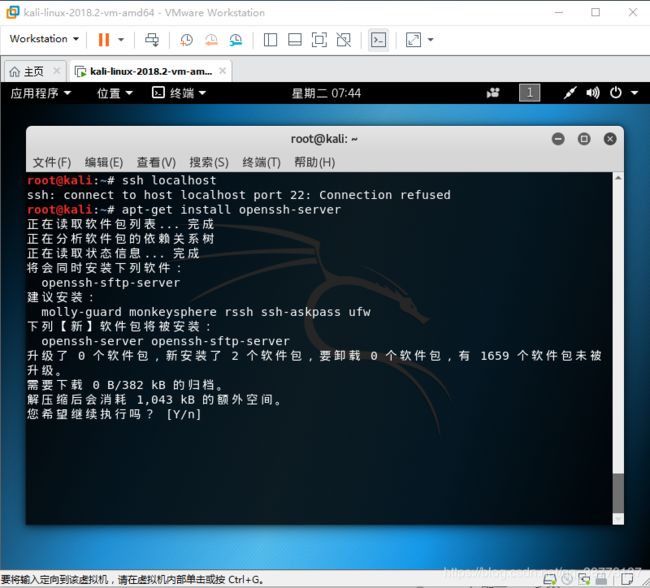Click the terminal scrollbar thumb
This screenshot has height=588, width=650.
click(618, 493)
